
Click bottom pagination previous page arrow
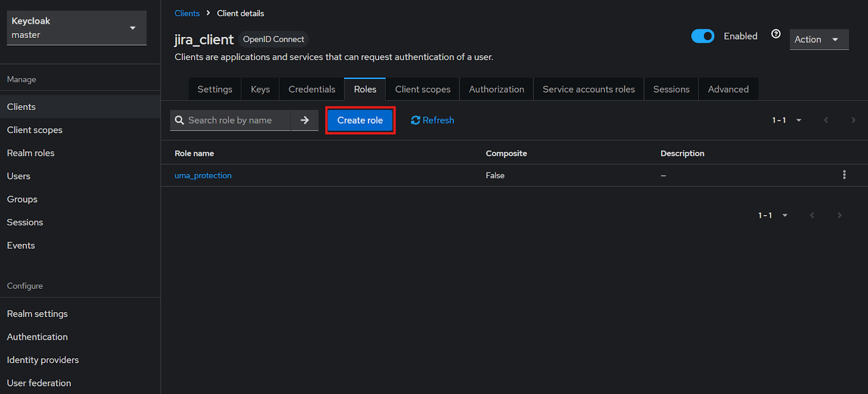click(x=812, y=215)
